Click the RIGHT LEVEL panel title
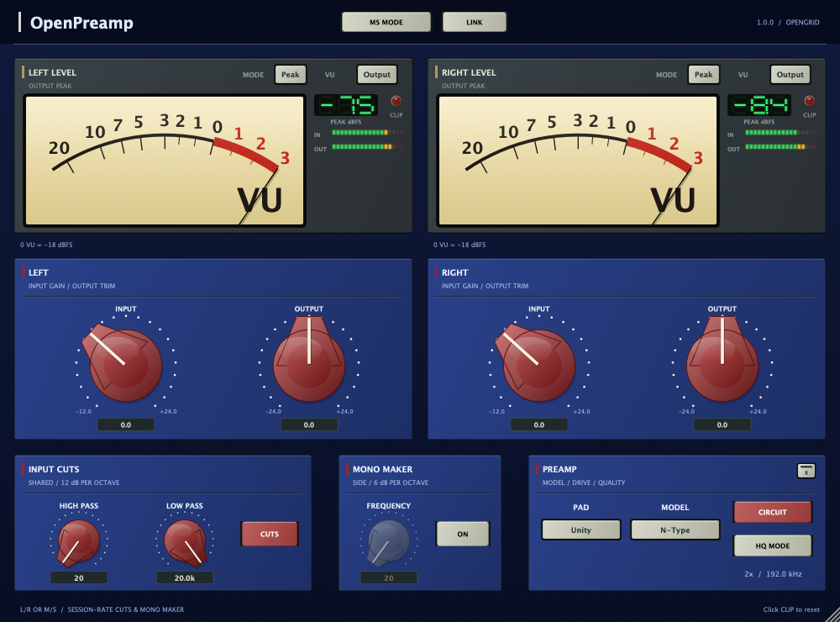The image size is (840, 622). pos(469,72)
